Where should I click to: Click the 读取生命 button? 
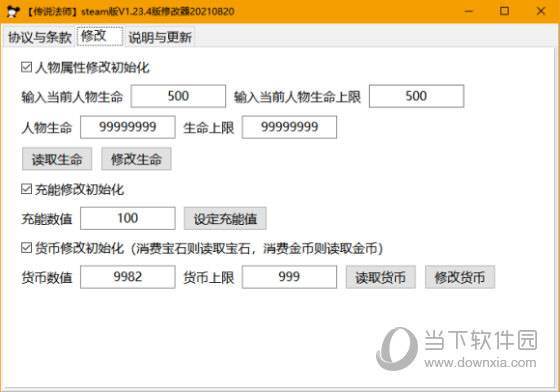click(57, 159)
